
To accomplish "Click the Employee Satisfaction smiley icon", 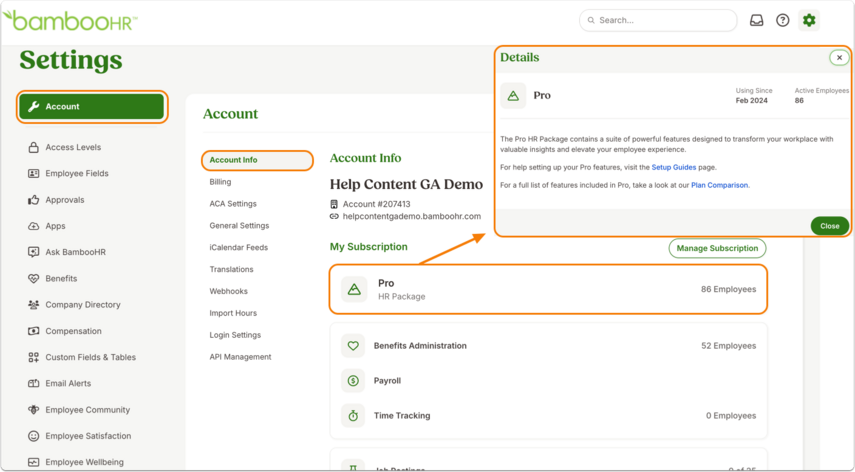I will (x=33, y=436).
